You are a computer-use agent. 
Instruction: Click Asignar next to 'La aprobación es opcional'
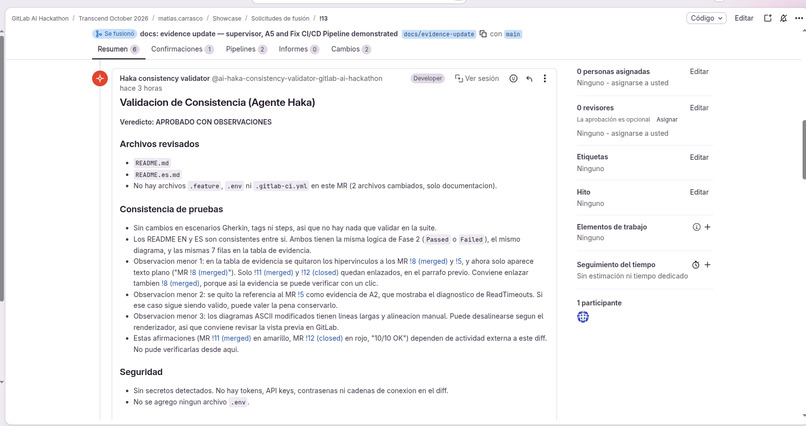(x=667, y=119)
